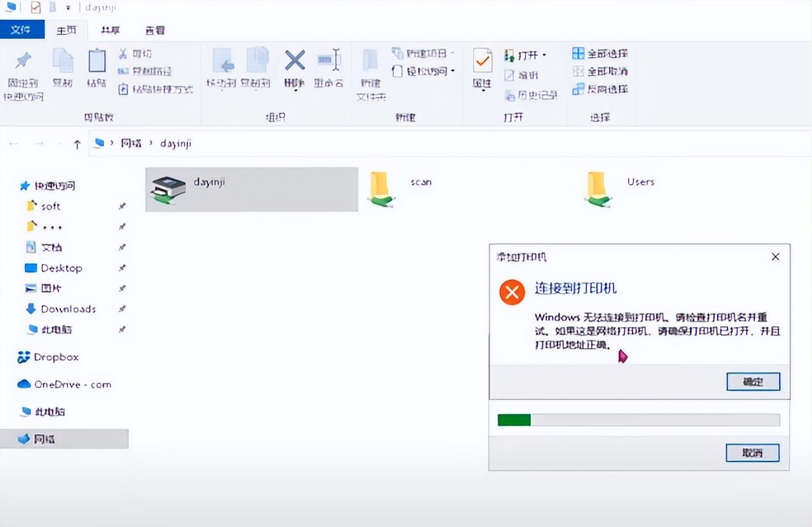Select the dayinji printer icon
The height and width of the screenshot is (527, 812).
(x=168, y=189)
